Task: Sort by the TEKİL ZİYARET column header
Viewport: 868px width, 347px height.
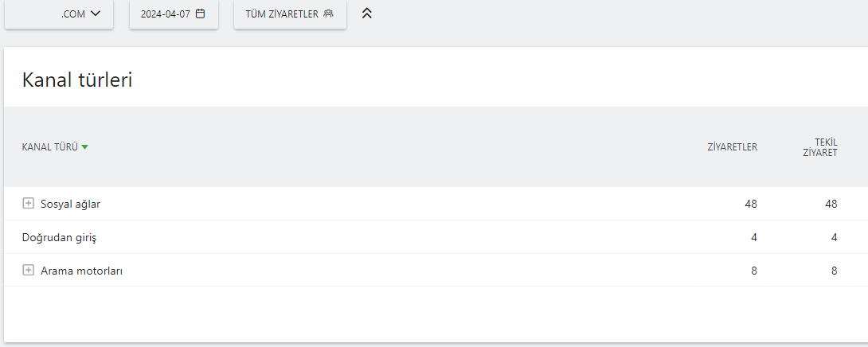Action: pyautogui.click(x=820, y=147)
